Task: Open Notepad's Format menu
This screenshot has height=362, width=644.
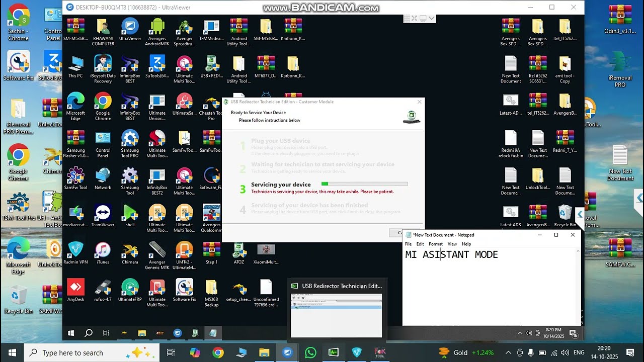Action: 436,244
